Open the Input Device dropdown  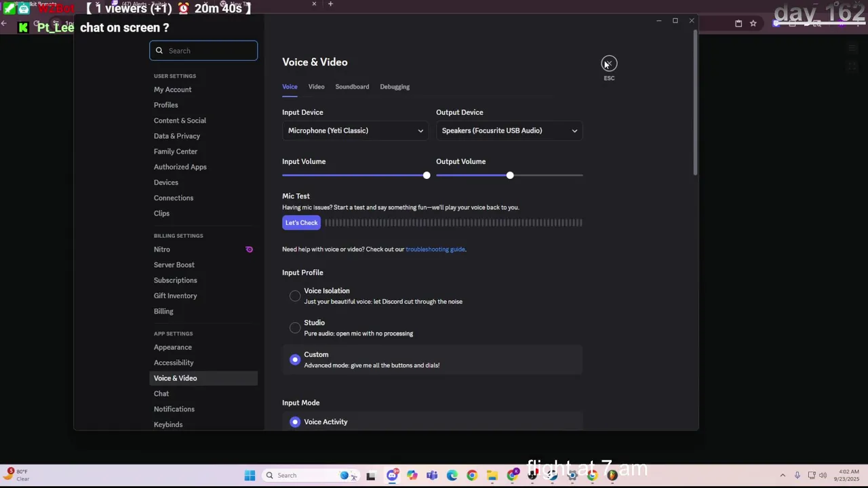(x=355, y=131)
